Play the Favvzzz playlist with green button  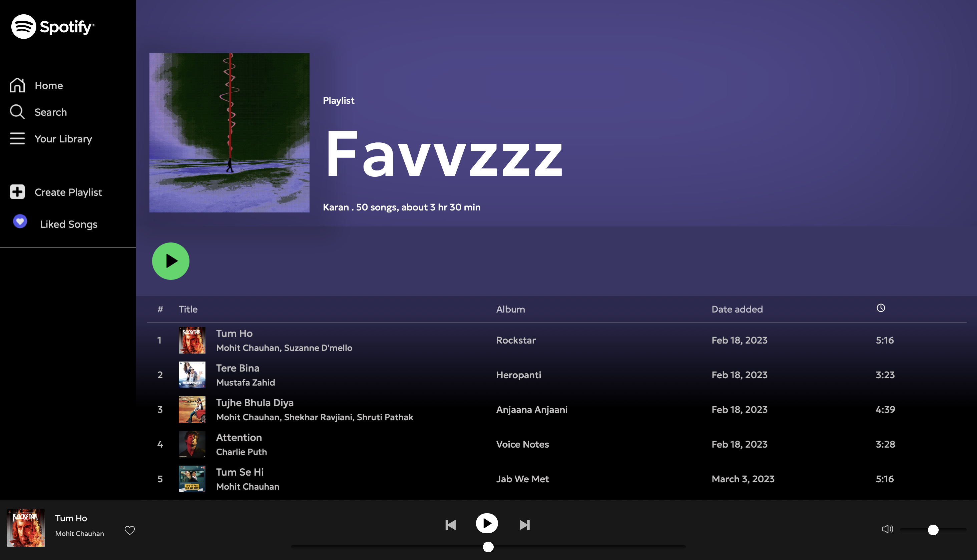pos(171,261)
